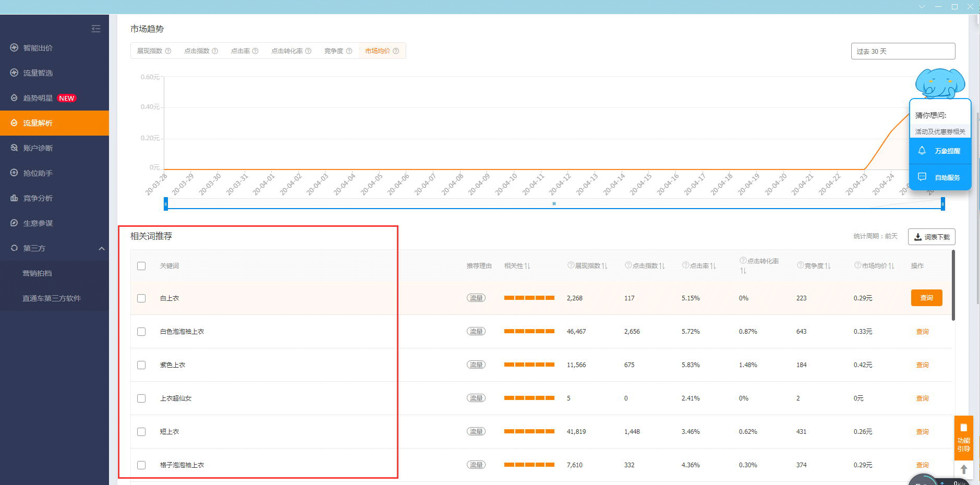Click the 竞争分析 bar chart icon
Viewport: 980px width, 485px height.
pyautogui.click(x=14, y=198)
